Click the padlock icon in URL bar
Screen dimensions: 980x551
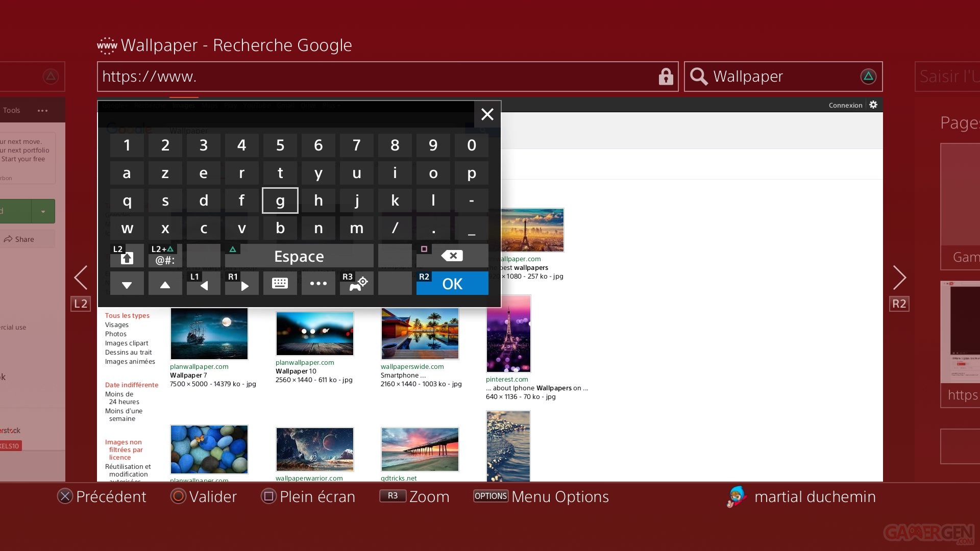[x=665, y=77]
